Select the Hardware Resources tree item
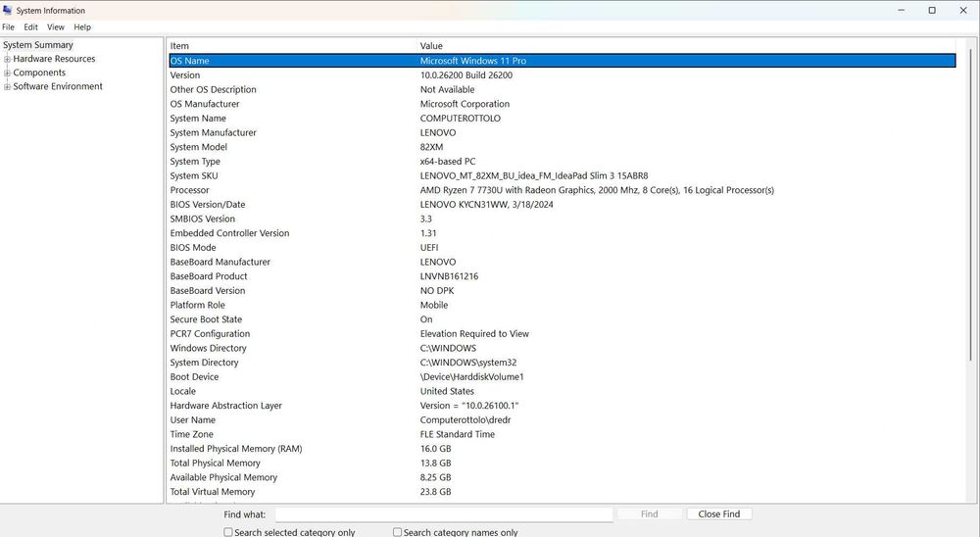The height and width of the screenshot is (537, 980). (54, 59)
